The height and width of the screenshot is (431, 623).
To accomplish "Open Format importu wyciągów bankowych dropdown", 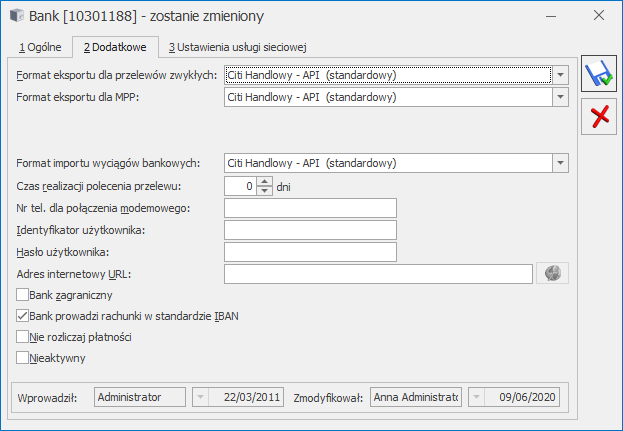I will (561, 162).
